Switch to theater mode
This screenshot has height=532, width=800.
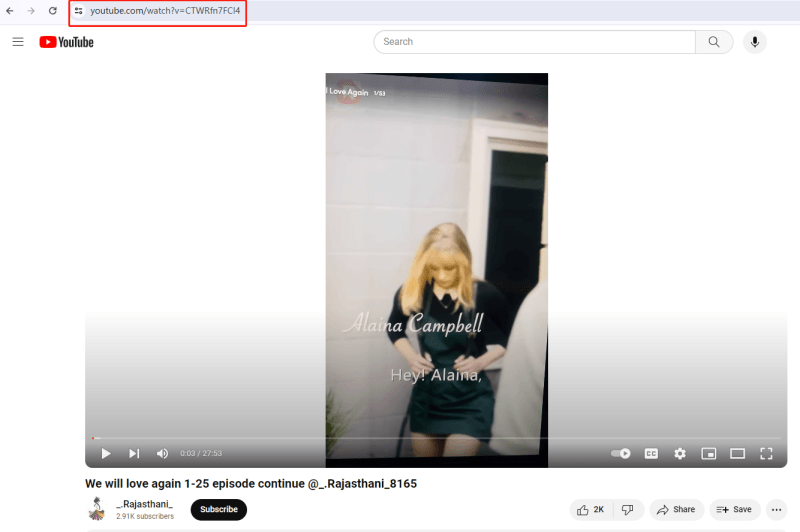click(737, 453)
